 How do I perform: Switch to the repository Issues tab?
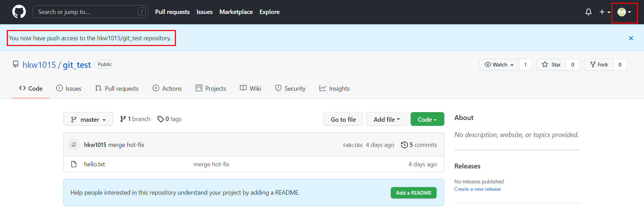pyautogui.click(x=69, y=89)
